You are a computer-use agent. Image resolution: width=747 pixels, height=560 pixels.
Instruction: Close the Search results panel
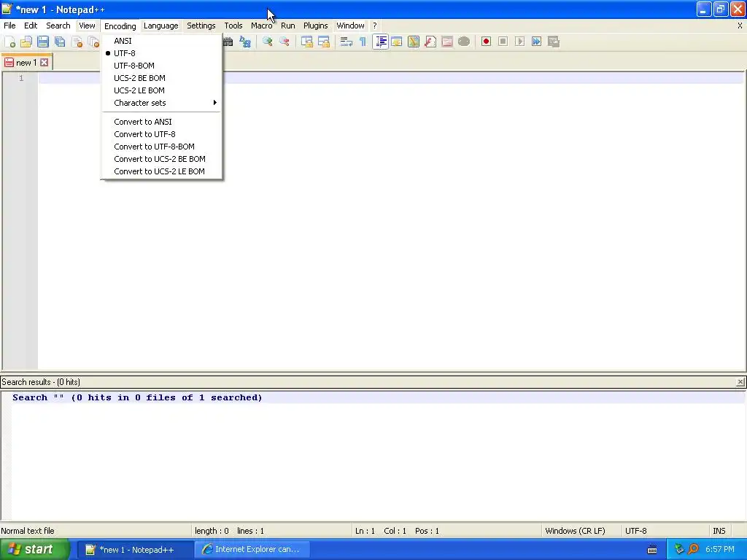(740, 382)
